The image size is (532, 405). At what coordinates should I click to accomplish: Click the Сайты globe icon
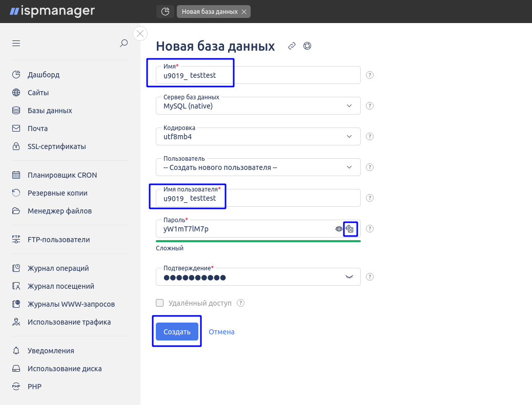[16, 93]
